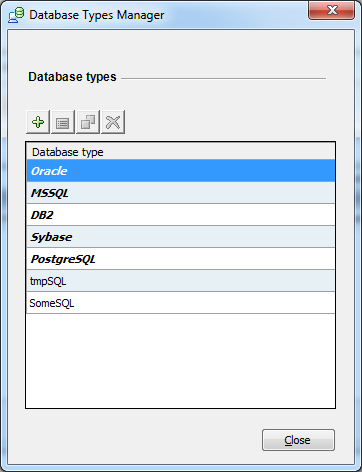Screen dimensions: 362x472
Task: Click the database icon in the title bar
Action: 16,15
